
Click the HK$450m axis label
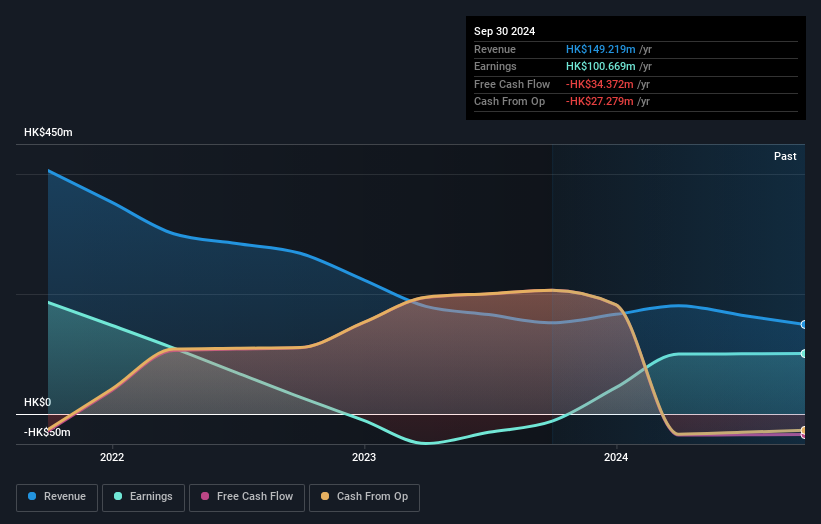[x=48, y=132]
